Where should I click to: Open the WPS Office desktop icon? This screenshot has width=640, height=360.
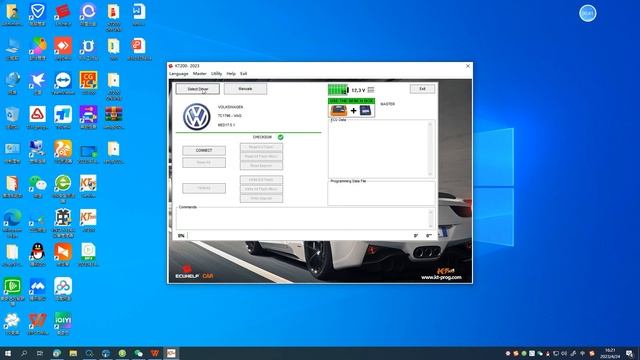click(x=38, y=323)
